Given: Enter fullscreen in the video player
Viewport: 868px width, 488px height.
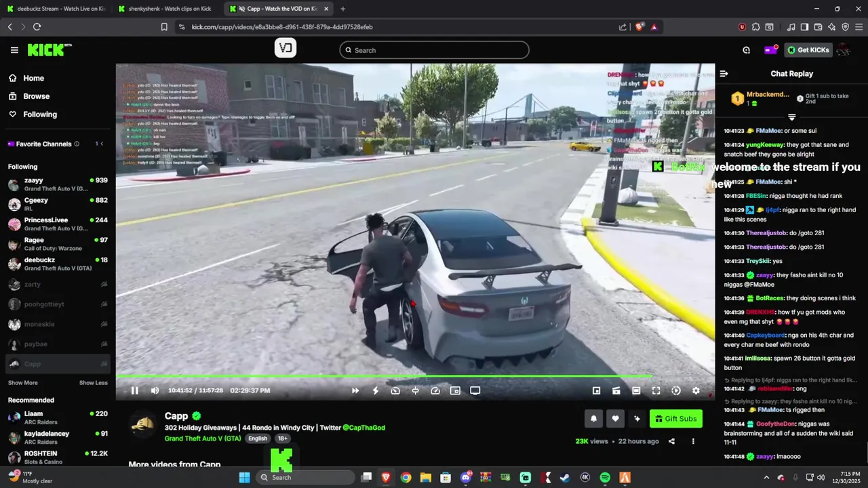Looking at the screenshot, I should click(656, 390).
